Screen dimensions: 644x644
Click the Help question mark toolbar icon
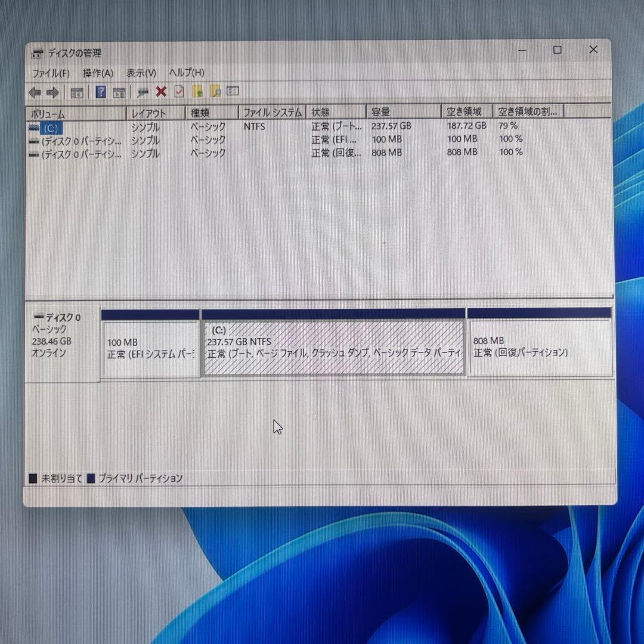tap(101, 92)
